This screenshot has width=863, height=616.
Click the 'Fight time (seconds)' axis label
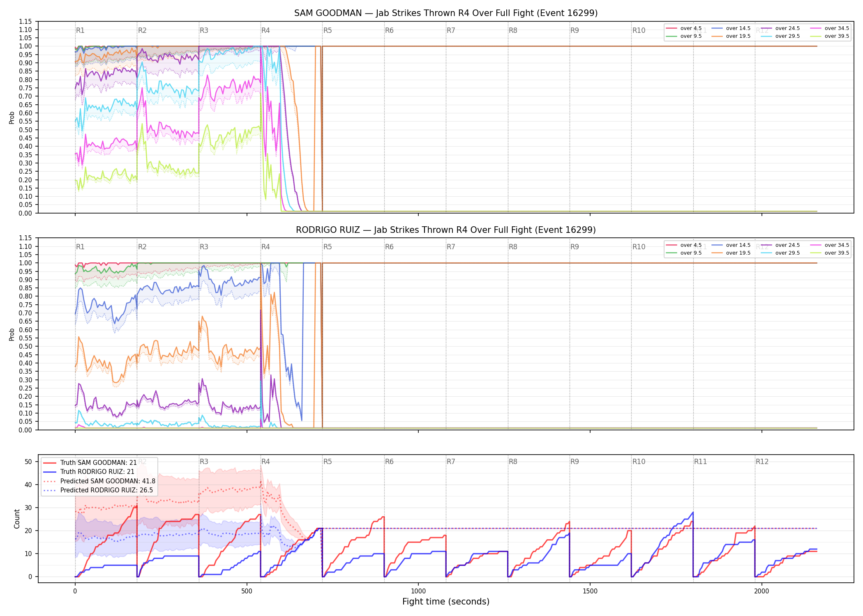[x=446, y=602]
